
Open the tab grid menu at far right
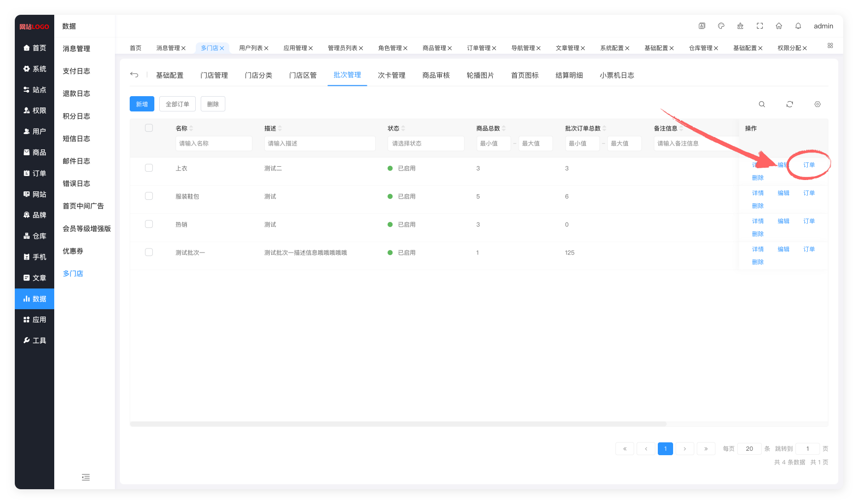coord(830,45)
